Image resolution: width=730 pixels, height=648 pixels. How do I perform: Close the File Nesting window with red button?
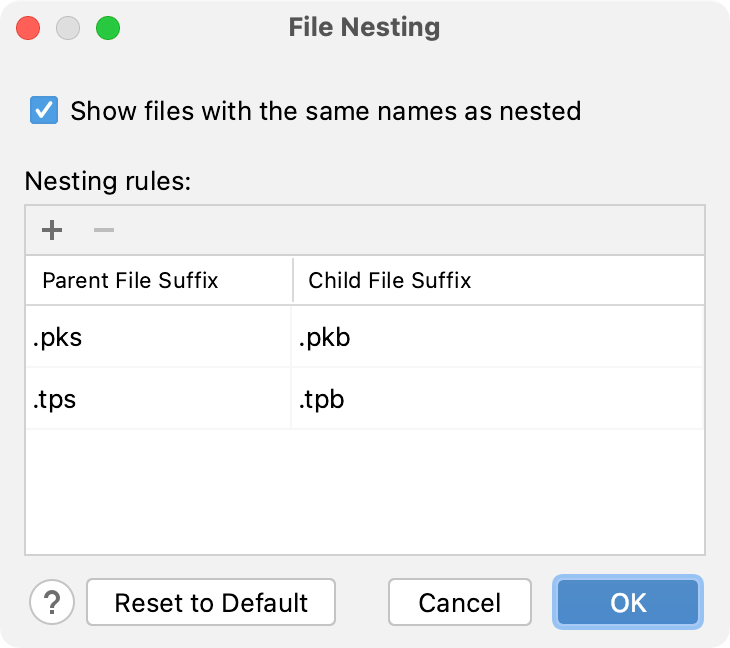pos(28,28)
